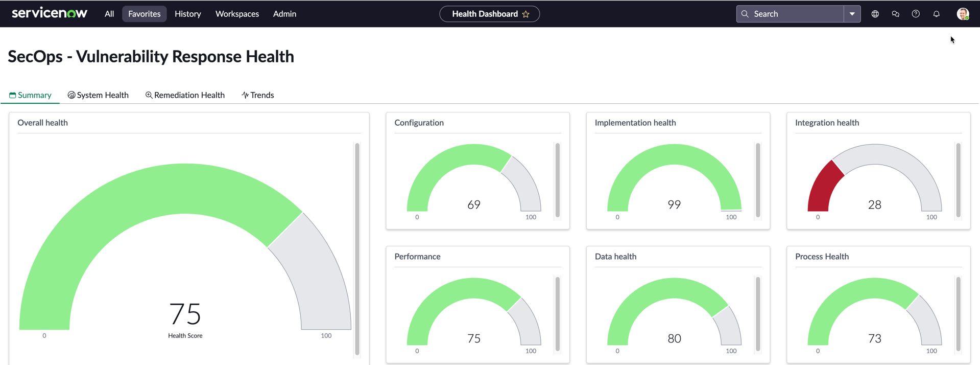This screenshot has height=365, width=980.
Task: Click the Trends pulse icon
Action: 245,95
